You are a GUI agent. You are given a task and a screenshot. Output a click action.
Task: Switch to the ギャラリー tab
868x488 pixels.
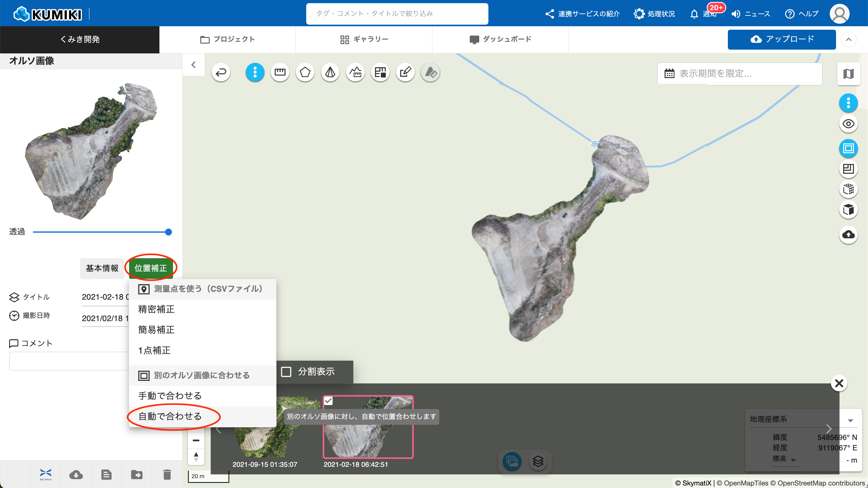click(364, 40)
